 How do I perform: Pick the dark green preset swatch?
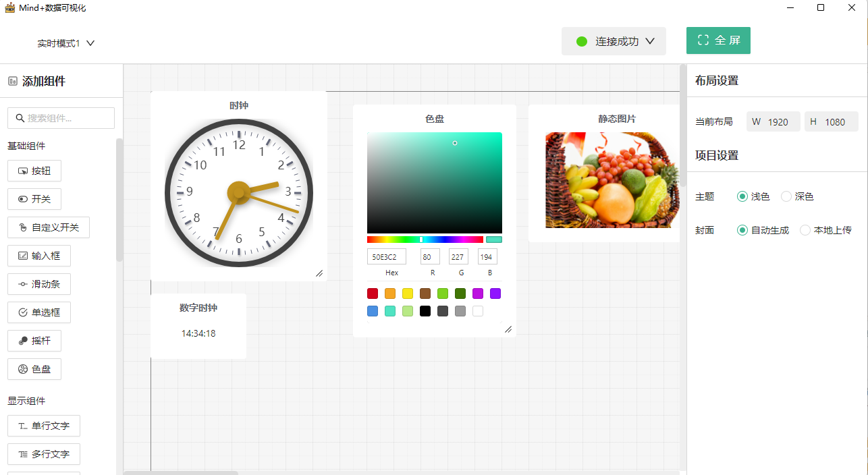(x=460, y=294)
